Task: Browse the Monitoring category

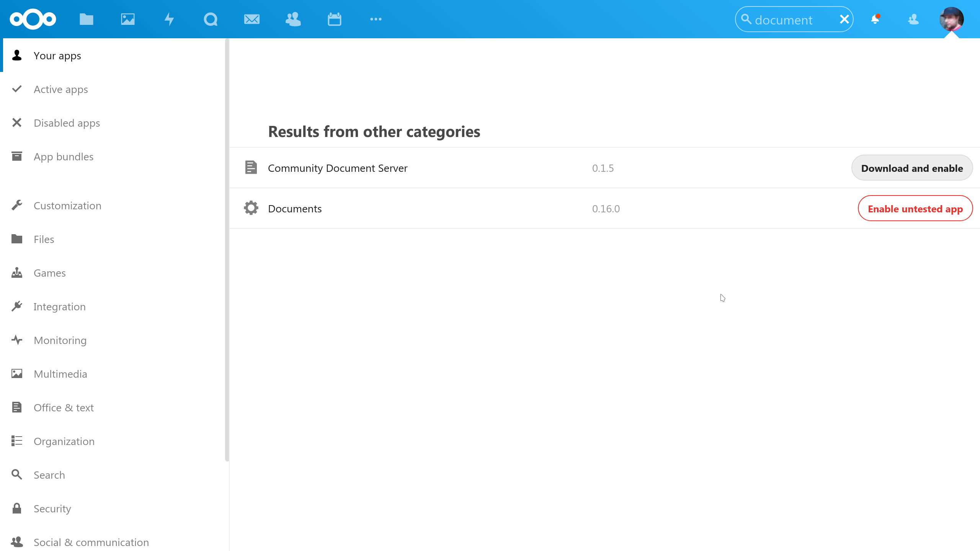Action: click(114, 340)
